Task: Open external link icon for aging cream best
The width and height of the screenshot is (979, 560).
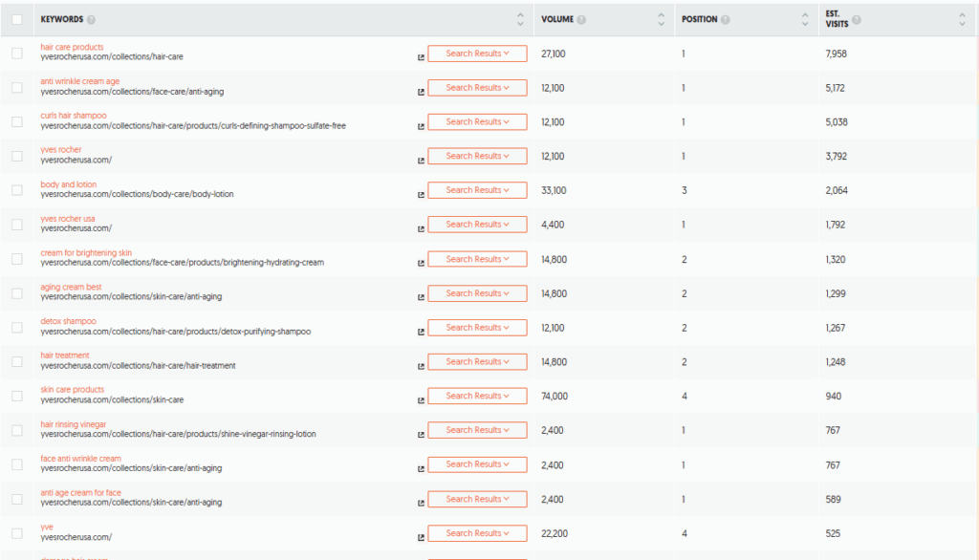Action: pos(421,297)
